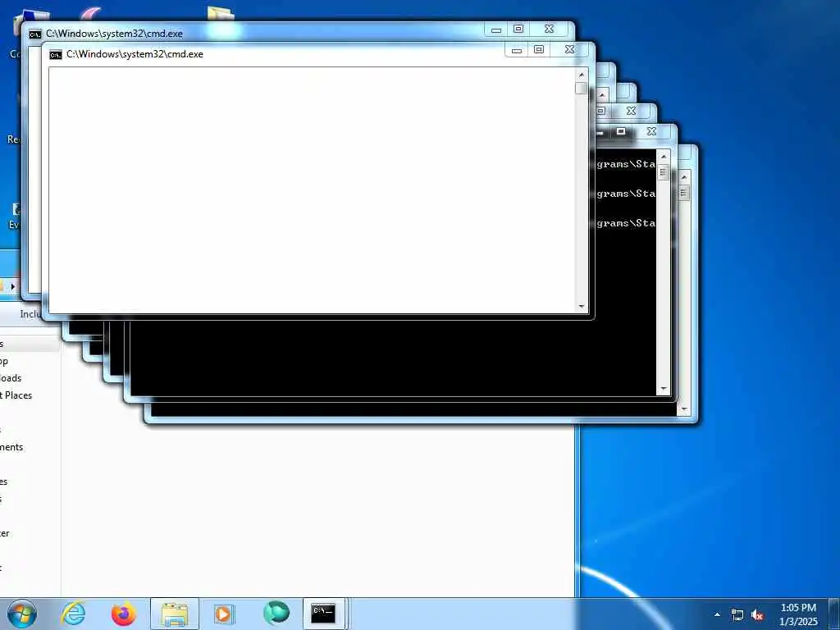Restore the cmd window just behind the 'grams\Sta' window
Viewport: 840px width, 630px height.
[601, 111]
